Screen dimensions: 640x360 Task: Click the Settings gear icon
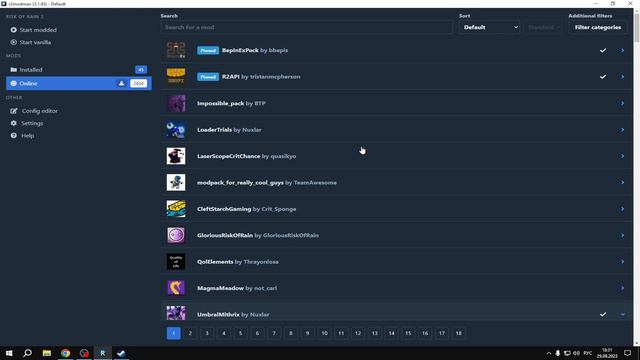point(13,123)
